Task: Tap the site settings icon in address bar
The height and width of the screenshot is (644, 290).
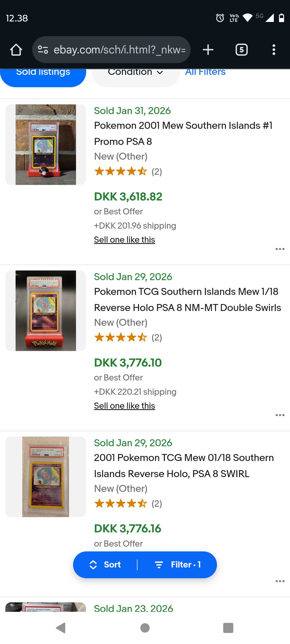Action: [x=43, y=50]
